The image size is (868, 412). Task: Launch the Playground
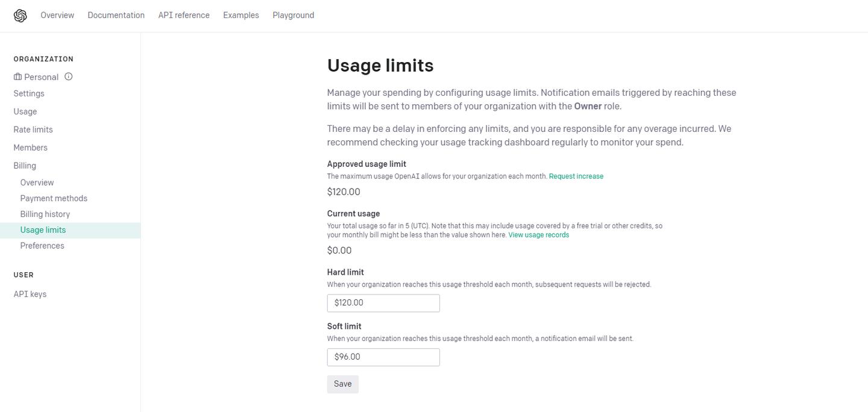pyautogui.click(x=293, y=16)
